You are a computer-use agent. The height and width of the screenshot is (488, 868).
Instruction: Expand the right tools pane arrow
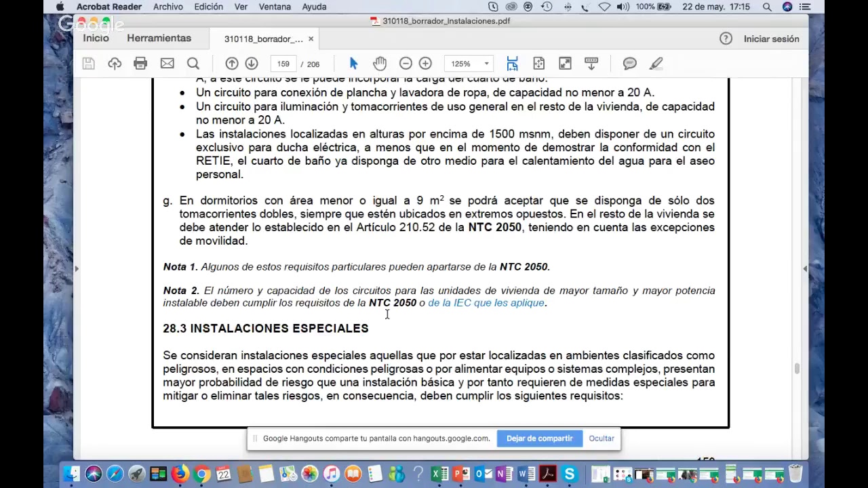pyautogui.click(x=805, y=269)
